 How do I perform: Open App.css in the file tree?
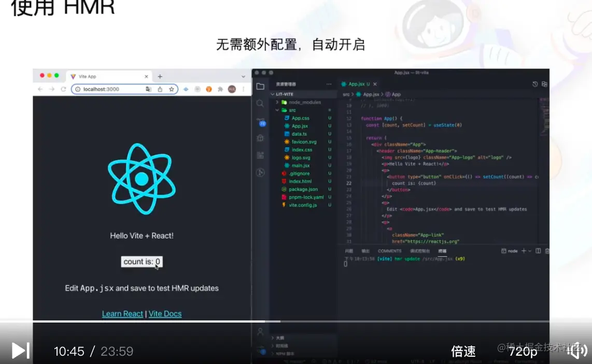coord(300,118)
